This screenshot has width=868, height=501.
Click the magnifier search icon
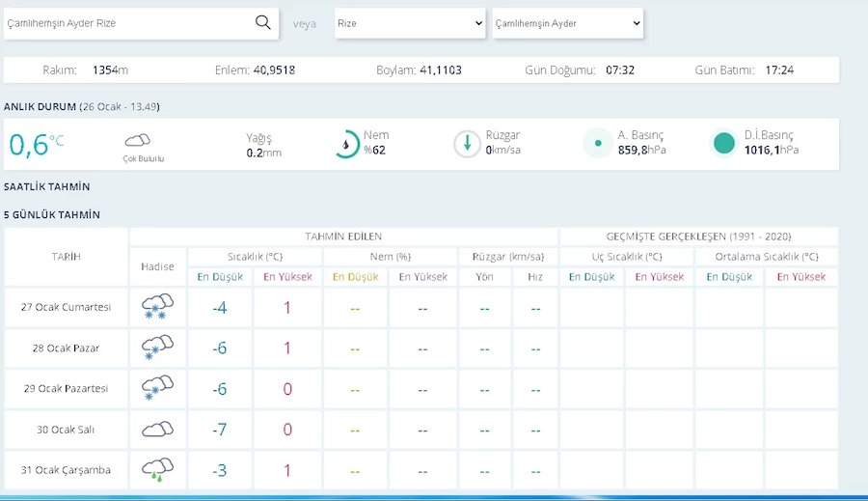point(263,22)
